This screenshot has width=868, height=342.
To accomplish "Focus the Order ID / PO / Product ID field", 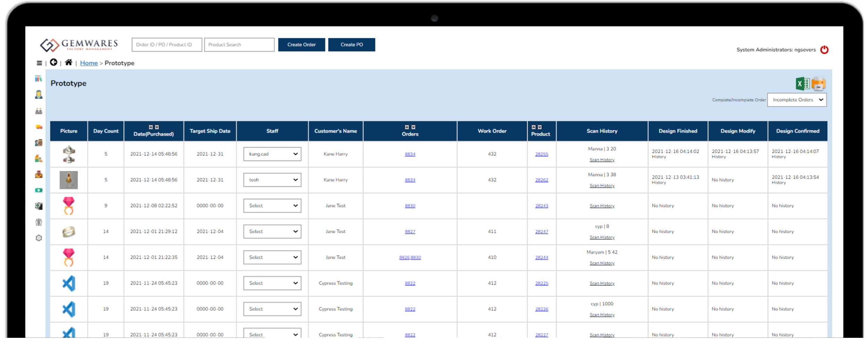I will (x=167, y=45).
